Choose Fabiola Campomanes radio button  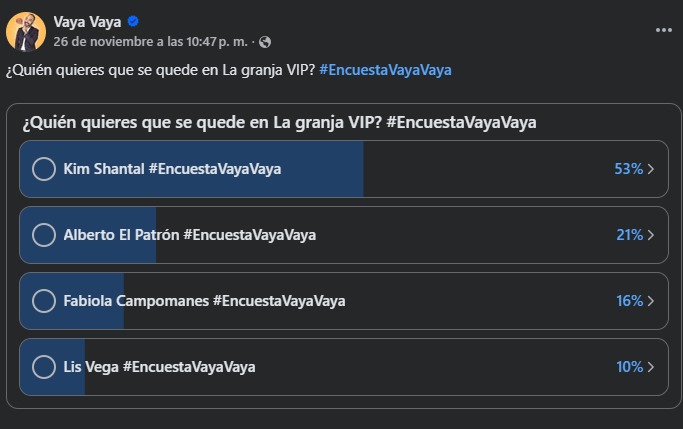44,301
